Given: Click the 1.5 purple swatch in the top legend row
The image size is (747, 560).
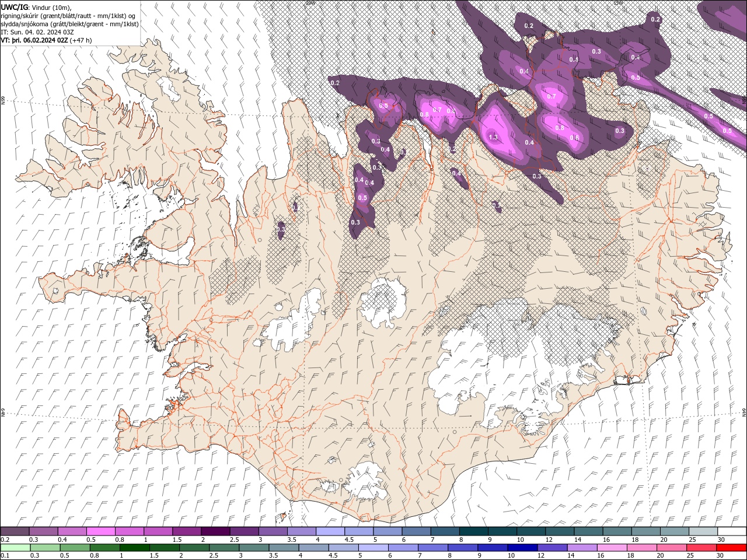Looking at the screenshot, I should pos(186,531).
